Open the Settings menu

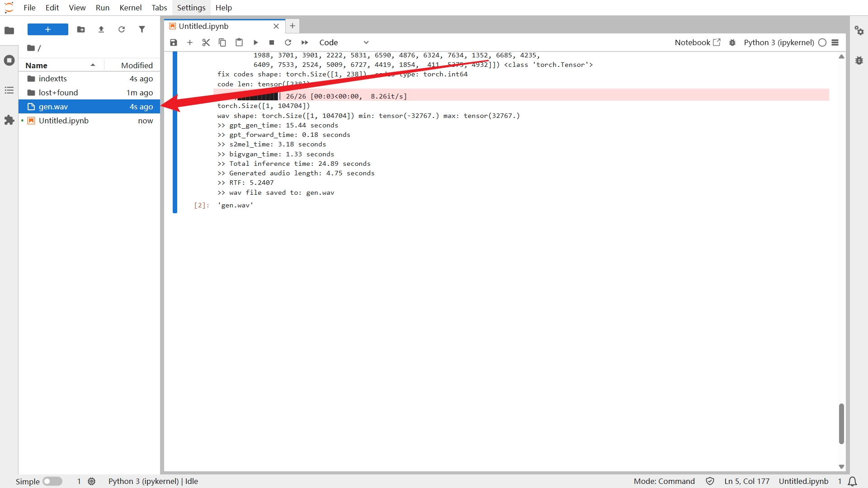click(x=191, y=8)
